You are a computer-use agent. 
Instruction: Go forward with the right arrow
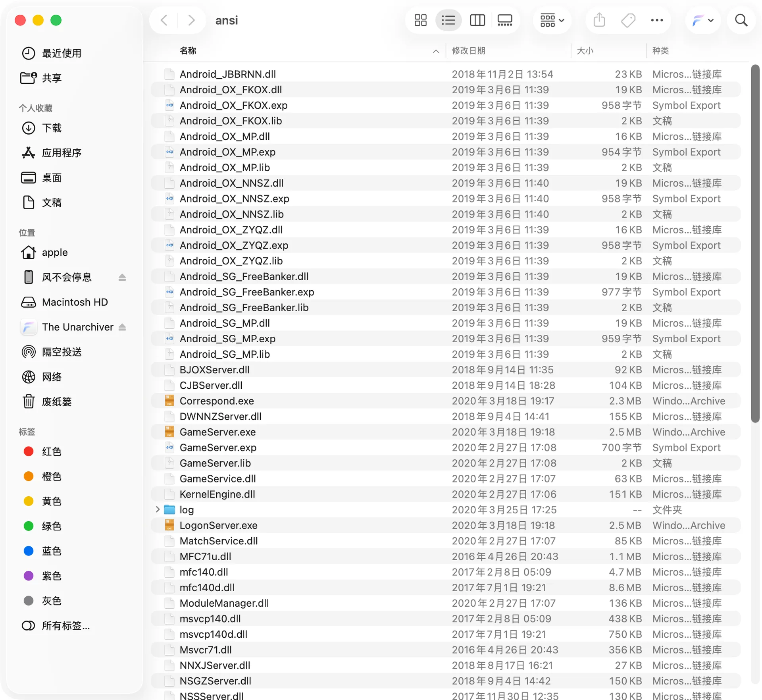click(x=191, y=20)
